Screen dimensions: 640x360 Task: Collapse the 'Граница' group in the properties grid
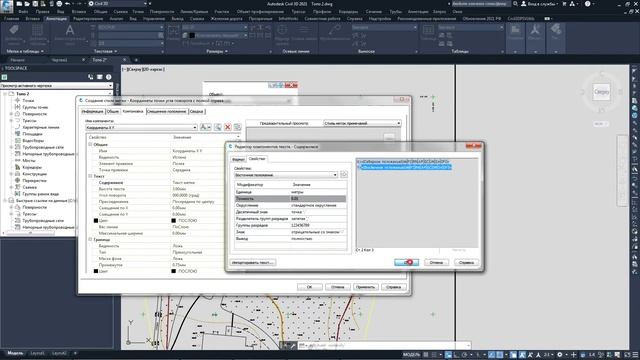91,240
